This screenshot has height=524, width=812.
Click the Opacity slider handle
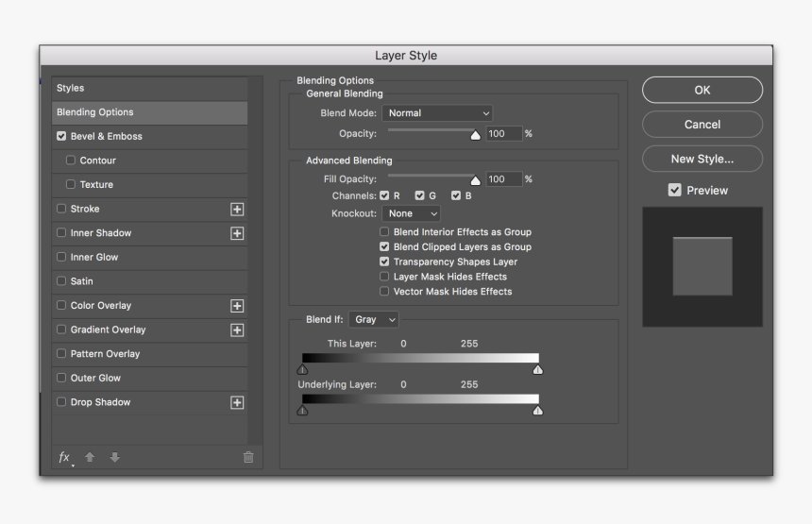tap(475, 135)
